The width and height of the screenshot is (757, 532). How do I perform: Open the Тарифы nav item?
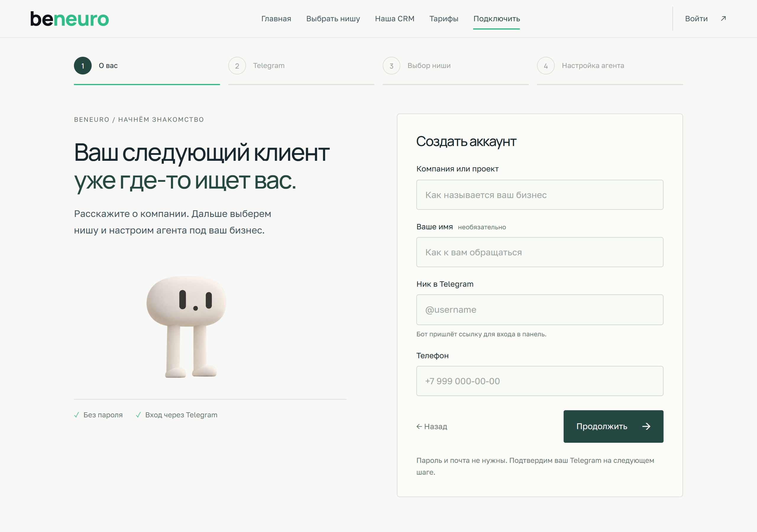pyautogui.click(x=444, y=19)
